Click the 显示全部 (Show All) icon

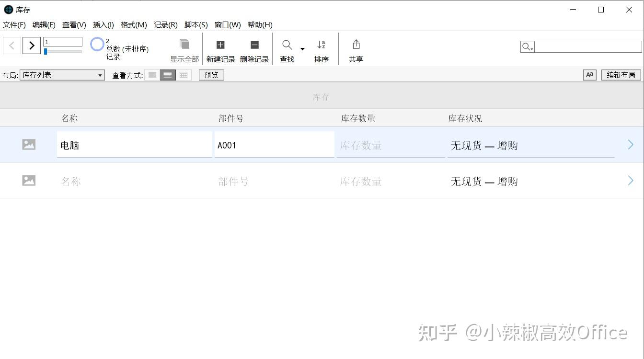(x=184, y=45)
